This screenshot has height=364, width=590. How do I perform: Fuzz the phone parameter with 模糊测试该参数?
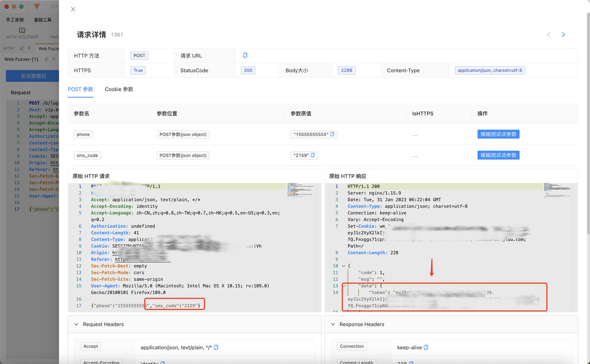[498, 134]
